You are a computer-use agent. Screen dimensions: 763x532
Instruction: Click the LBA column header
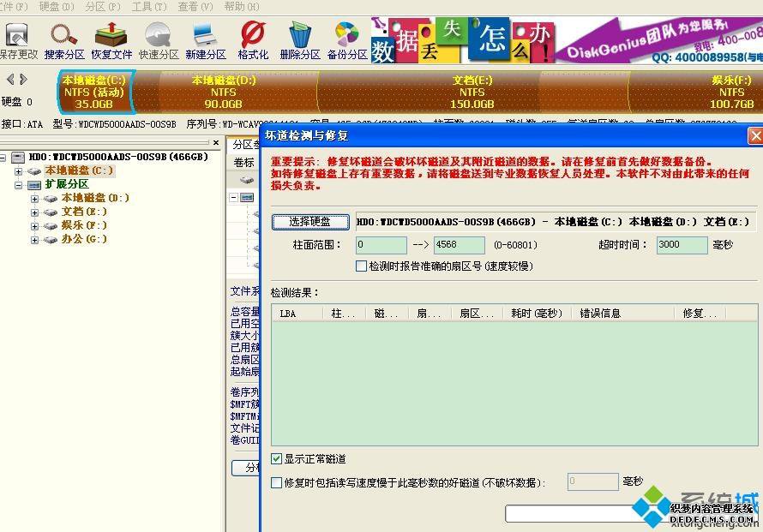point(297,314)
